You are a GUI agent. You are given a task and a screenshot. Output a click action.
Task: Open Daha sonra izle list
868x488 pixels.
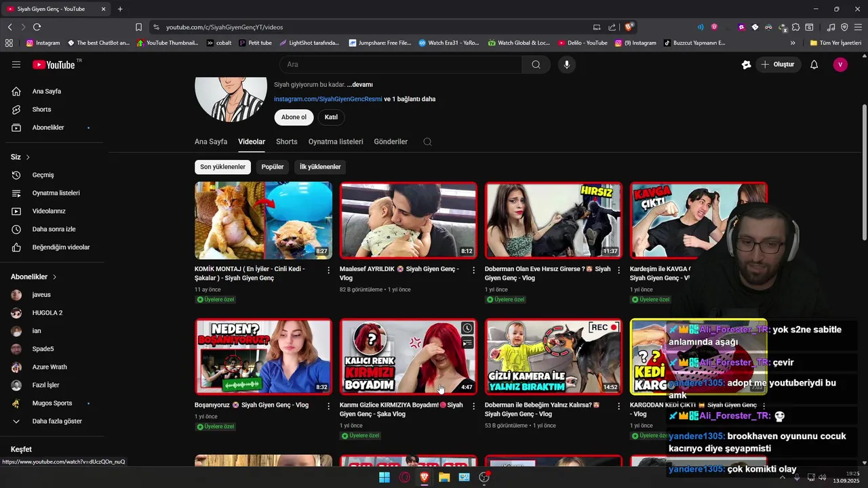[54, 229]
